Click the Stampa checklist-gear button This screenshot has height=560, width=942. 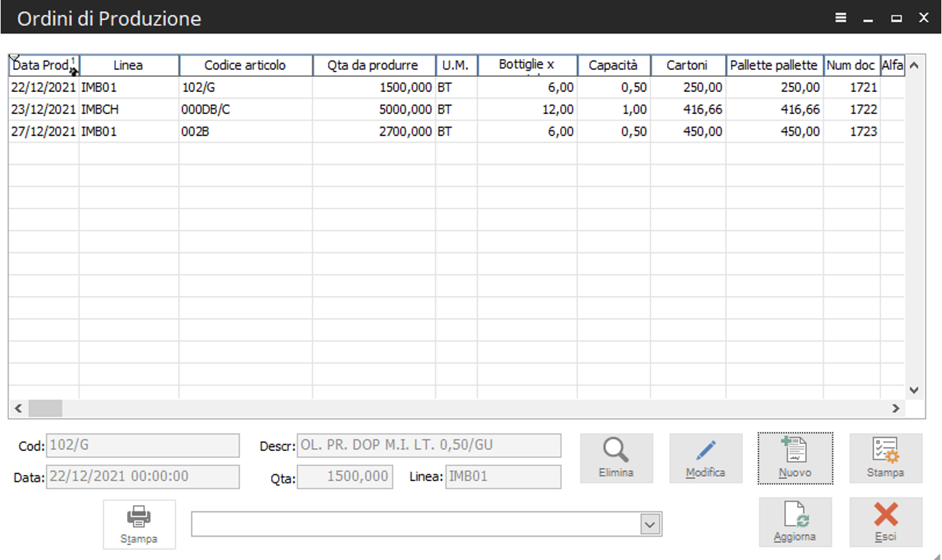pyautogui.click(x=886, y=458)
